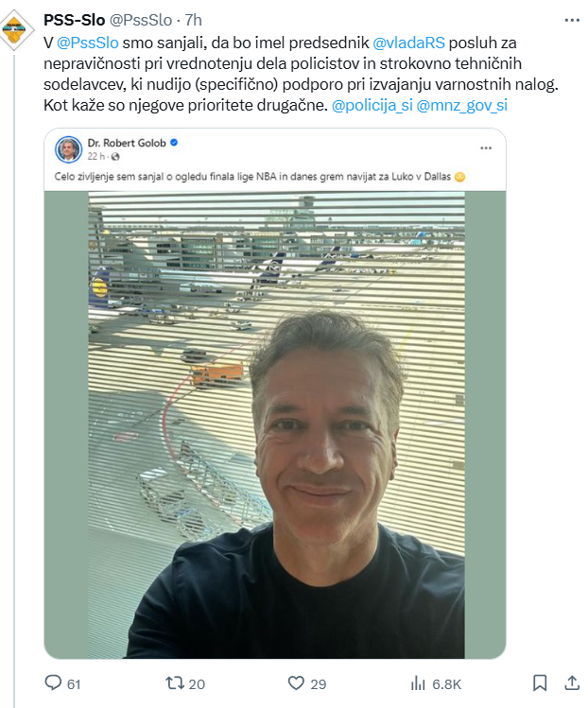Viewport: 588px width, 708px height.
Task: Open the selfie photo in the tweet
Action: (x=276, y=424)
